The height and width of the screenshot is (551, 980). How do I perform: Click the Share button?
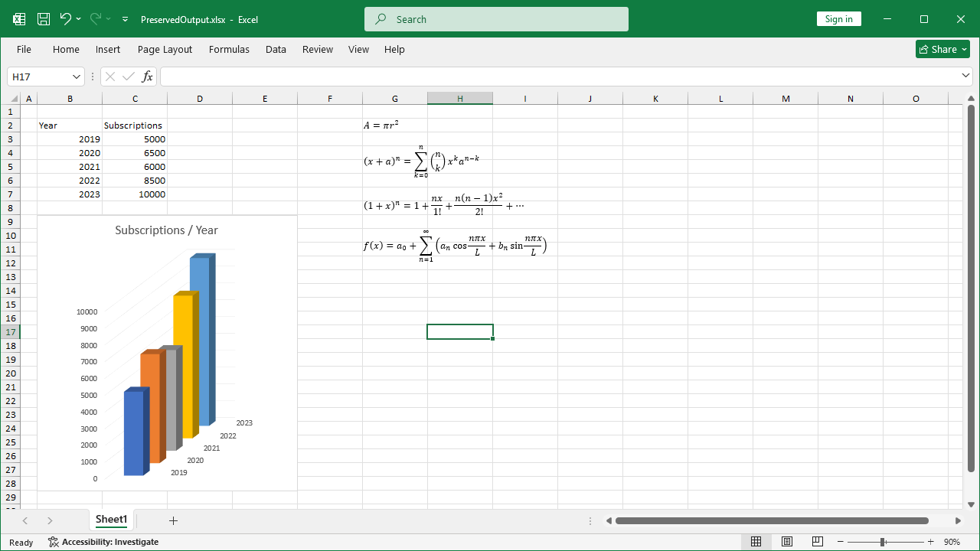[942, 49]
